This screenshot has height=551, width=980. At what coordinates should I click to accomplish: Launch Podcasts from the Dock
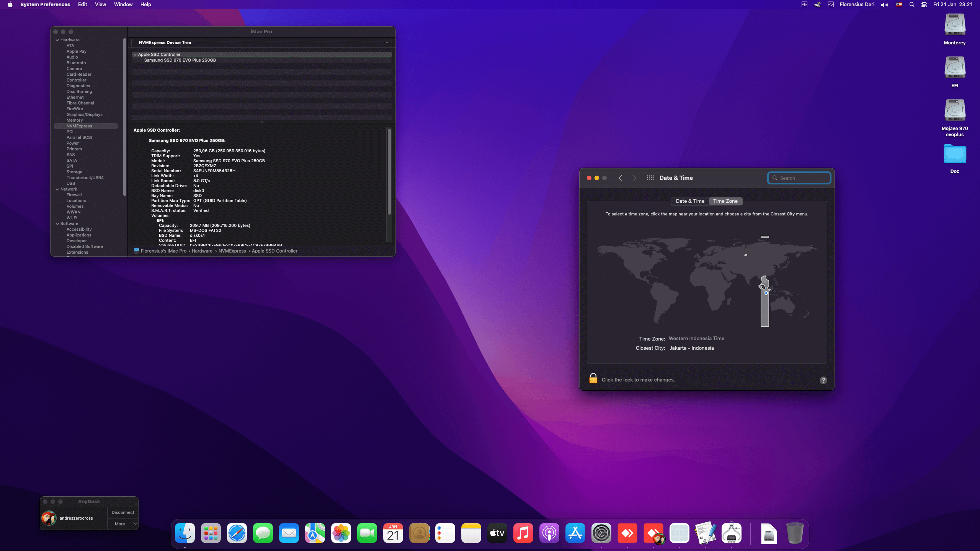549,533
